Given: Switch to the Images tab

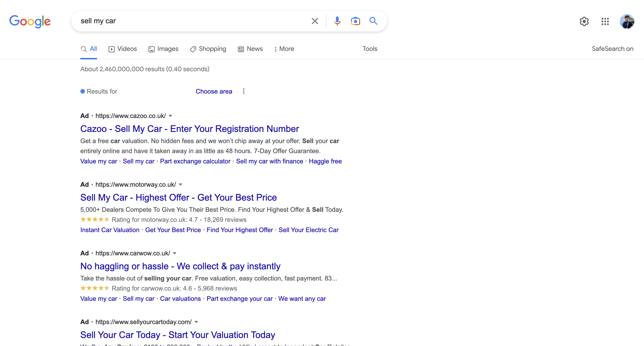Looking at the screenshot, I should click(163, 49).
